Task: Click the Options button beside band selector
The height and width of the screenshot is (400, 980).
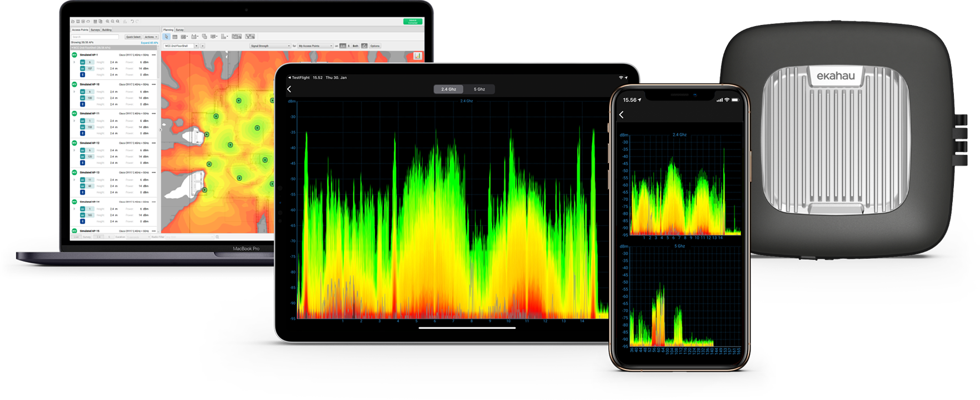Action: click(375, 46)
